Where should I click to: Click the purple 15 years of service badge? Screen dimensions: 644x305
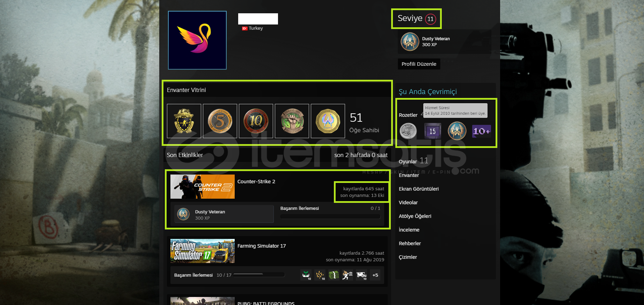[x=433, y=131]
